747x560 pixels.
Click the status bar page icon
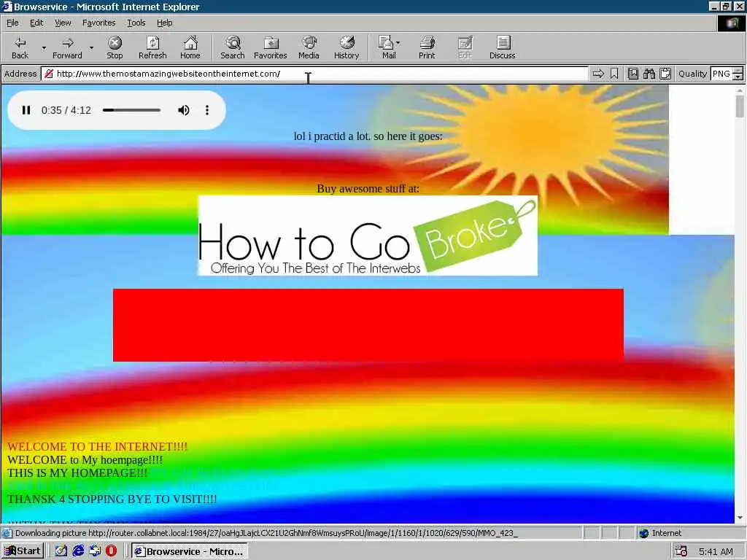(7, 533)
